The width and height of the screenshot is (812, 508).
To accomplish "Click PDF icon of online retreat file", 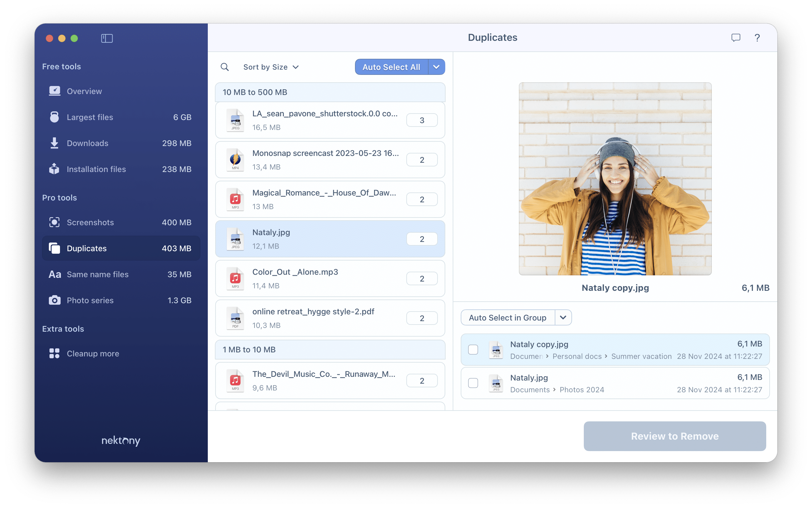I will (235, 319).
